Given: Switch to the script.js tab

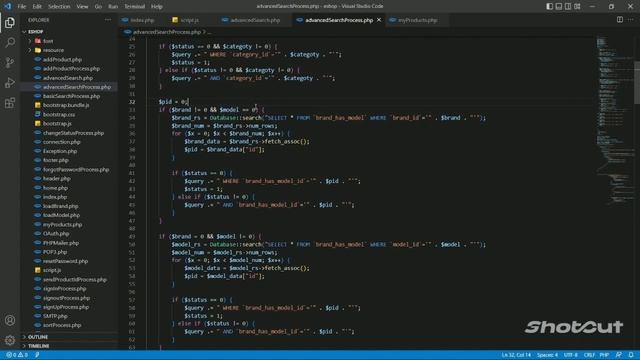Looking at the screenshot, I should point(190,20).
